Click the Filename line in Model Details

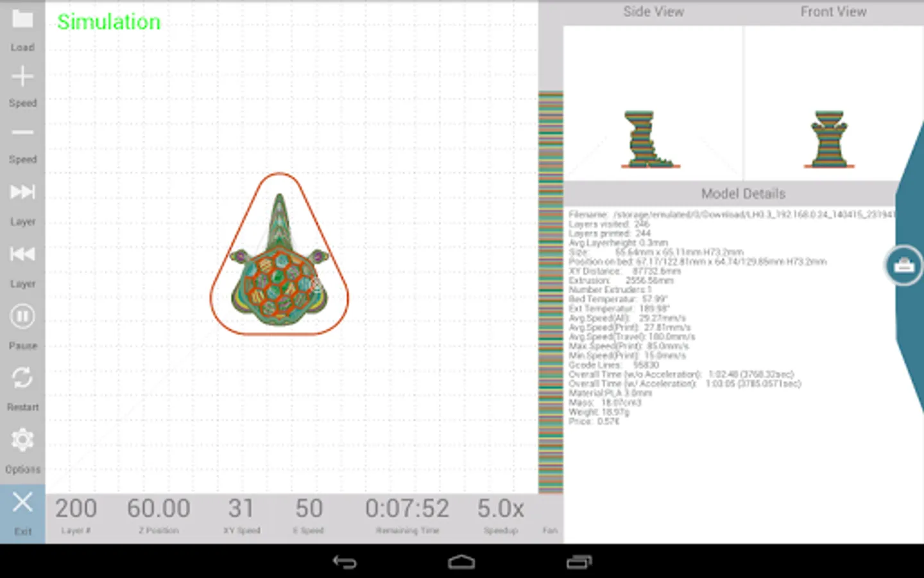[732, 215]
